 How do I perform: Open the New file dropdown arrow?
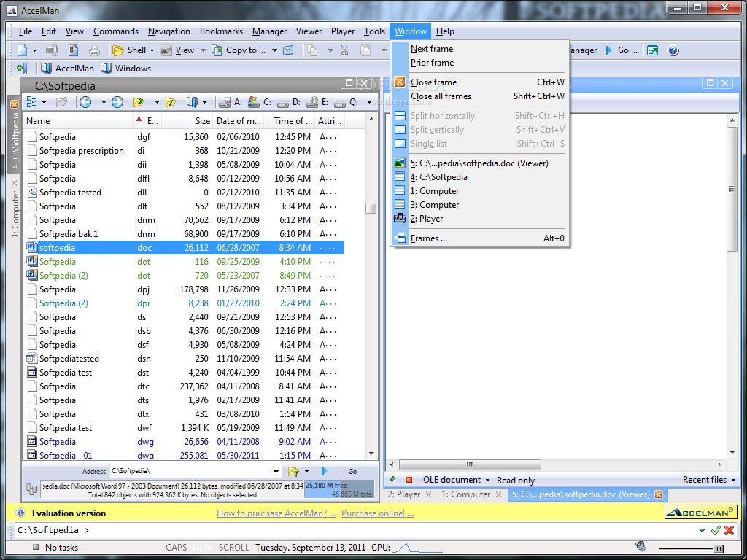point(34,50)
